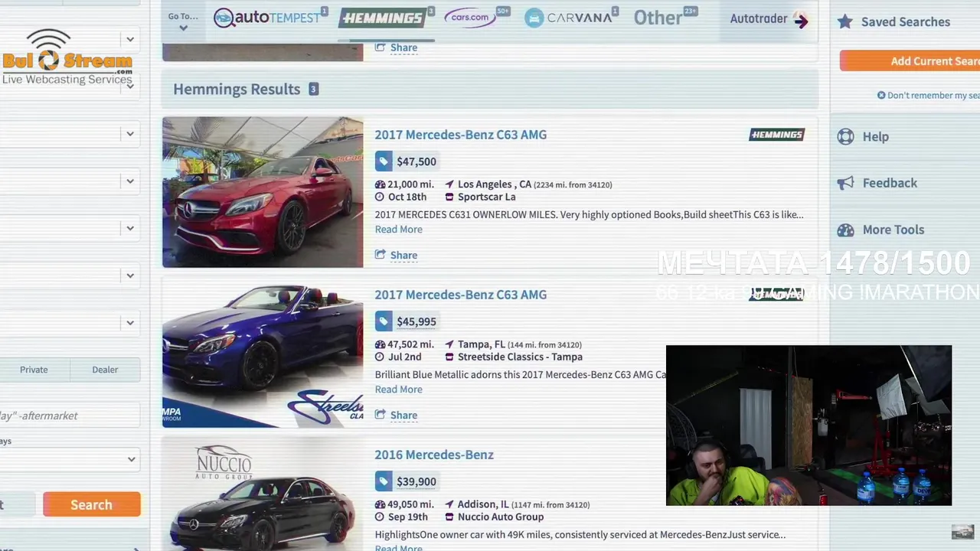Open the $47,500 2017 Mercedes-Benz C63 AMG title
The image size is (980, 551).
(460, 135)
